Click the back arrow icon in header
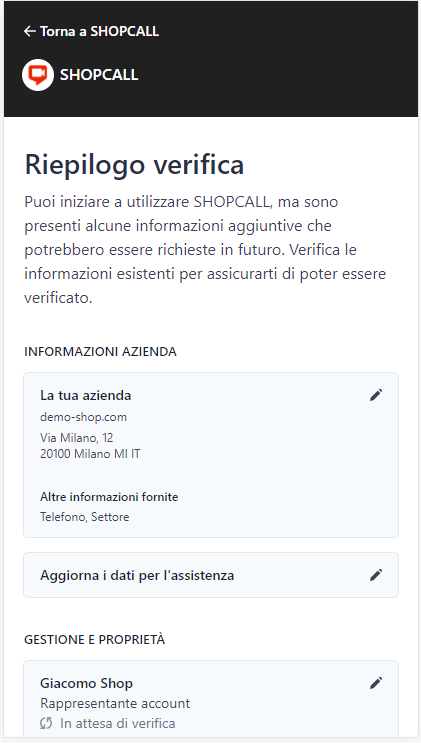The image size is (421, 743). [29, 31]
